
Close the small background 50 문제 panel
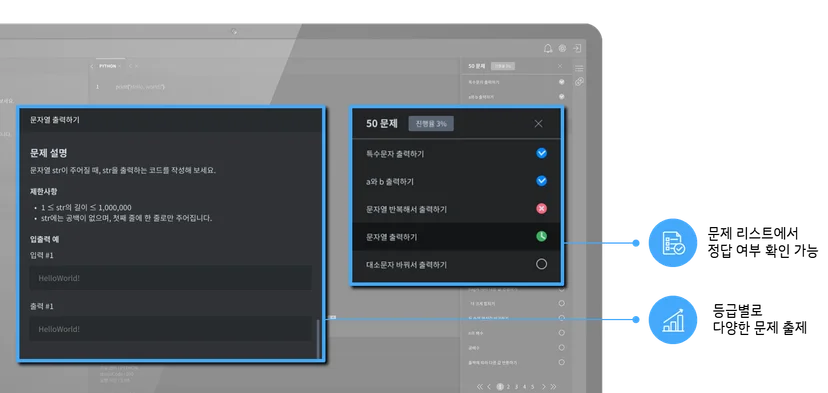pos(560,66)
